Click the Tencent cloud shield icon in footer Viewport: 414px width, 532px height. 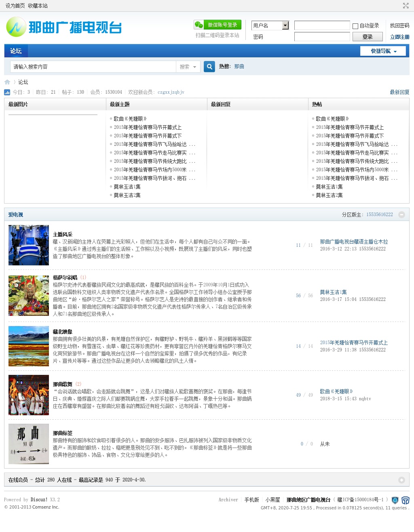pos(405,500)
